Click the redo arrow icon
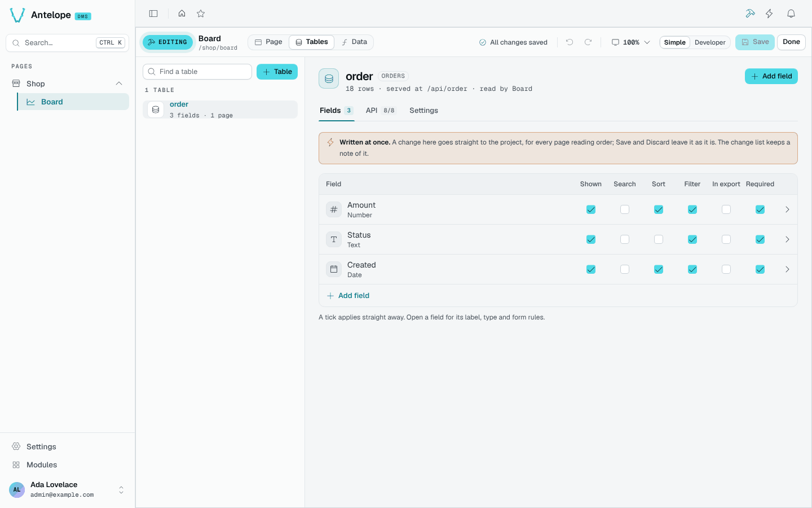The width and height of the screenshot is (812, 508). [588, 42]
